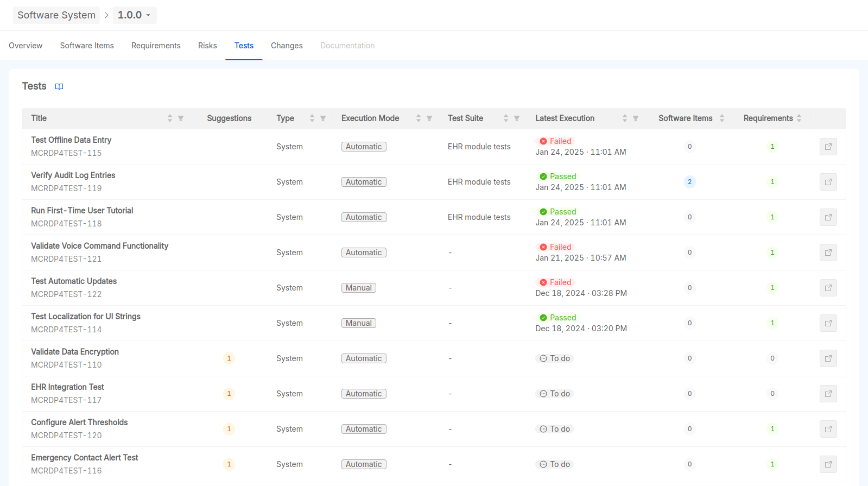Click To do status of Emergency Contact Alert
Image resolution: width=868 pixels, height=486 pixels.
click(554, 464)
